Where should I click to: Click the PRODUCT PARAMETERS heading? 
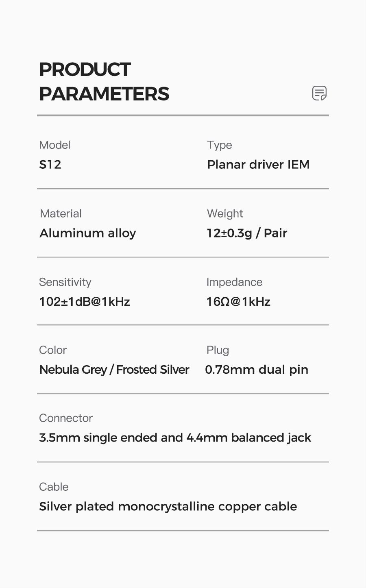point(104,82)
